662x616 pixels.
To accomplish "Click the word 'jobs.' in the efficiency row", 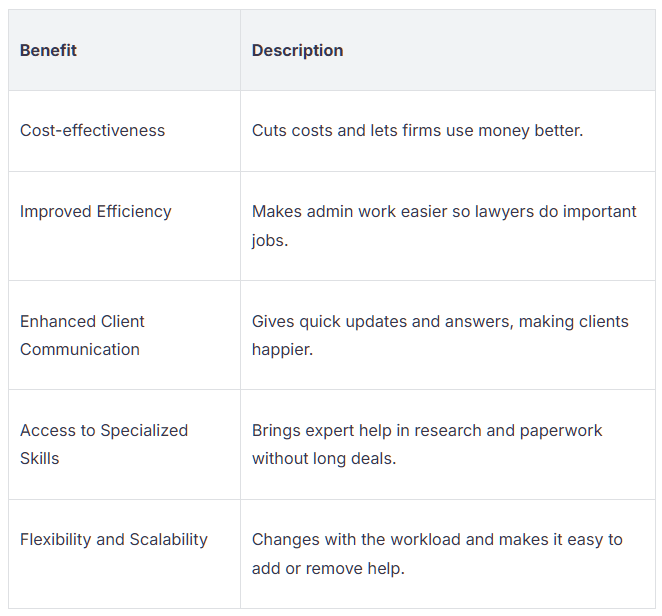I will pyautogui.click(x=270, y=241).
